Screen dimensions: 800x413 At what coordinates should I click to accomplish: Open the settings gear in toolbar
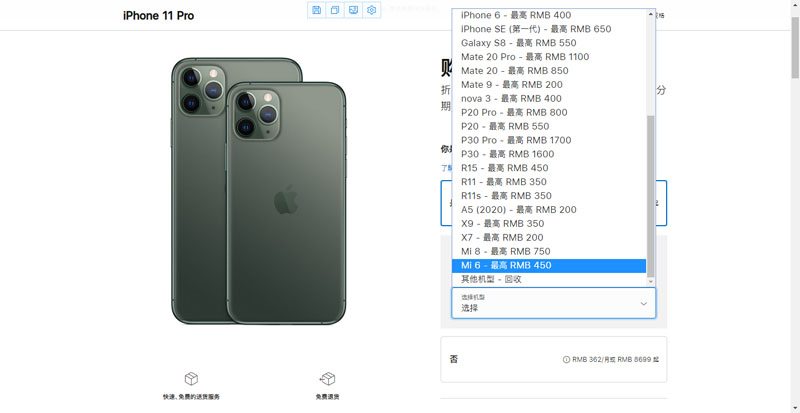(x=371, y=10)
